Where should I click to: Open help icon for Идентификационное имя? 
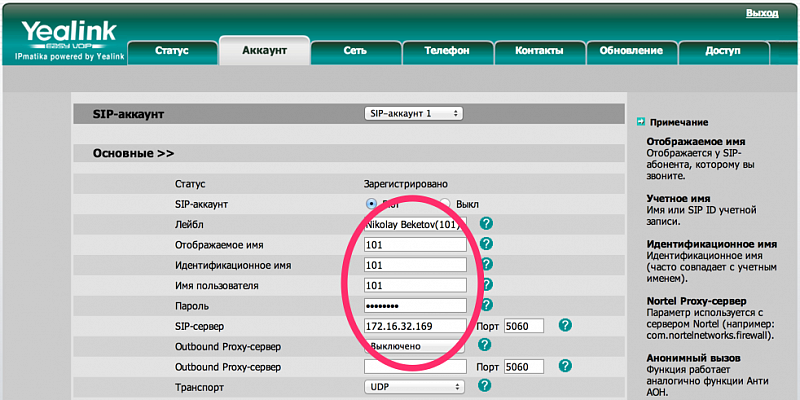tap(487, 264)
